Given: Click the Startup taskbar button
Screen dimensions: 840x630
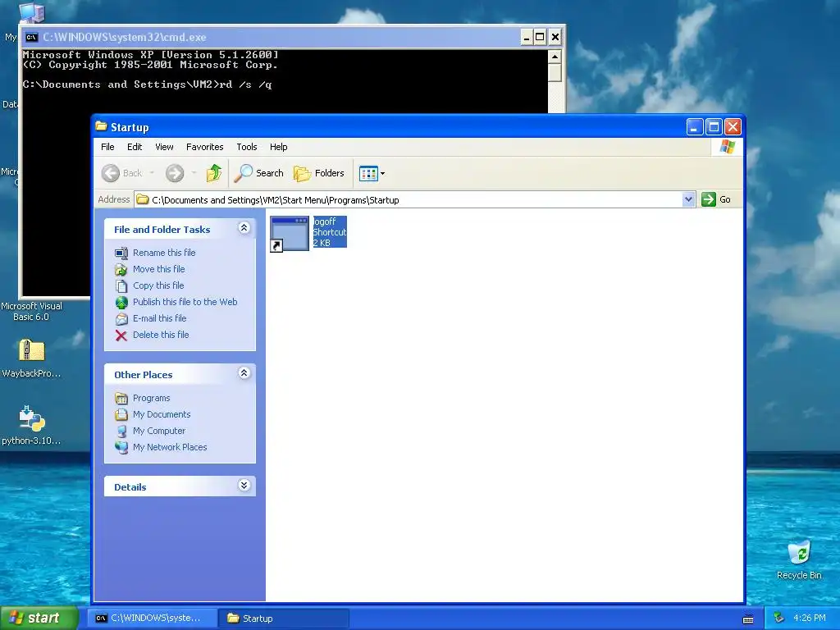Looking at the screenshot, I should pos(283,619).
